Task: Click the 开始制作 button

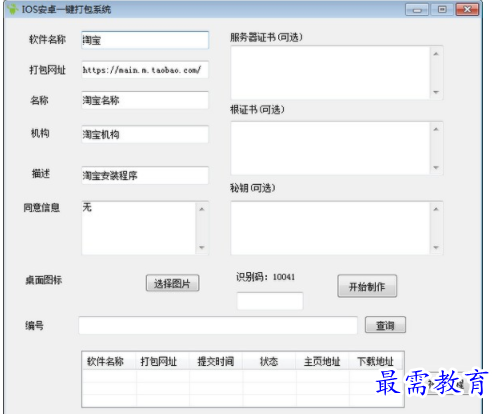Action: tap(367, 286)
